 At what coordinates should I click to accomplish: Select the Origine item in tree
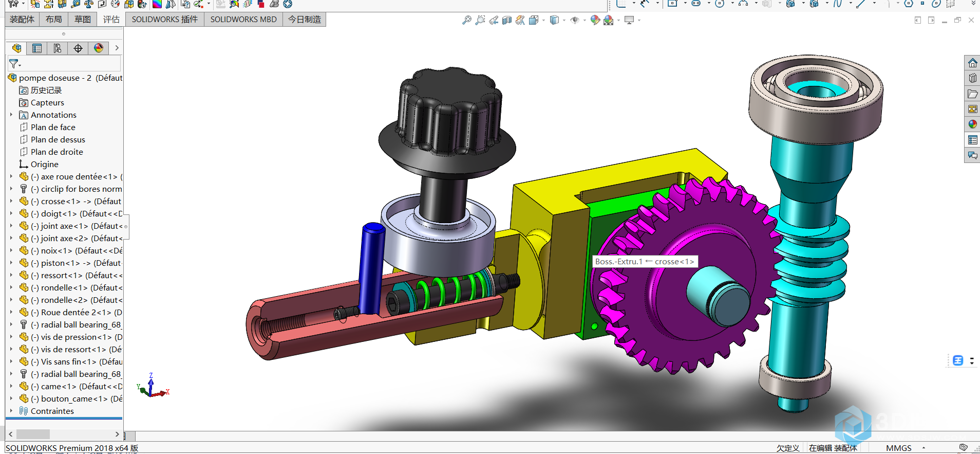[x=39, y=164]
